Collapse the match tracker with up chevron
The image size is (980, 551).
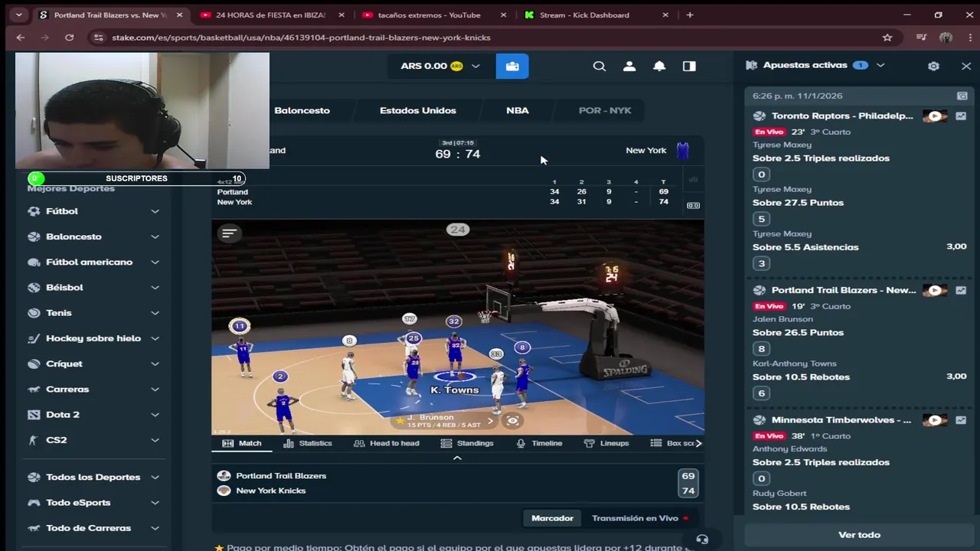coord(457,458)
